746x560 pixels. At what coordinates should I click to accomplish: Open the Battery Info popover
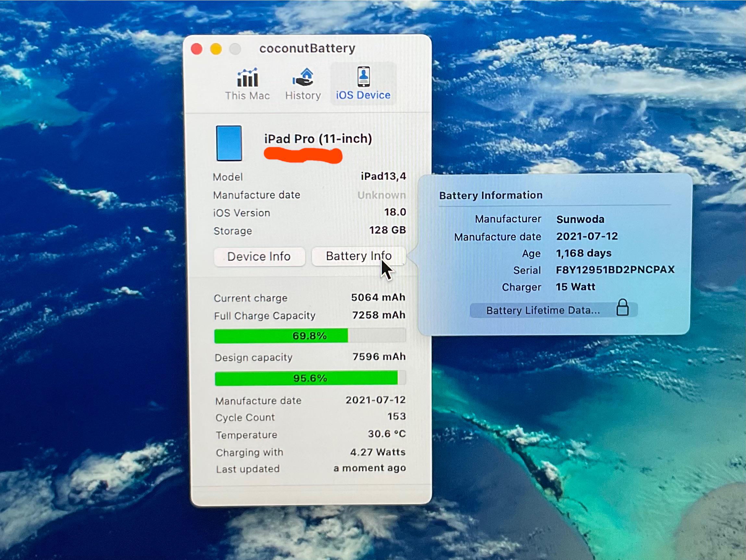(359, 256)
